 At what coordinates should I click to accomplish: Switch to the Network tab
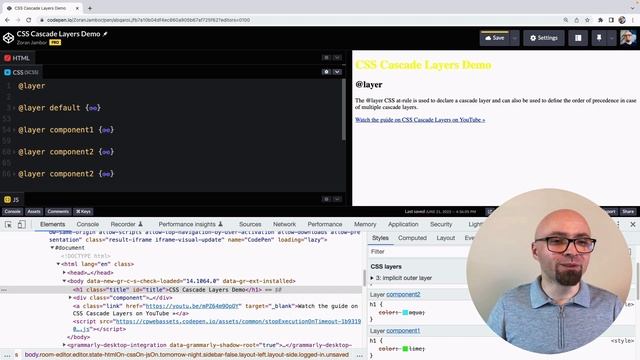284,224
